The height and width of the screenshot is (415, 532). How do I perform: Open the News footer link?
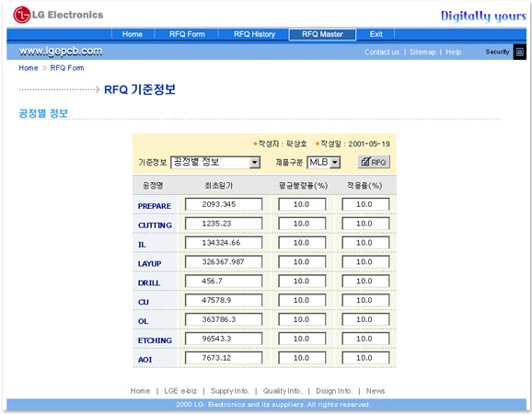pyautogui.click(x=376, y=391)
